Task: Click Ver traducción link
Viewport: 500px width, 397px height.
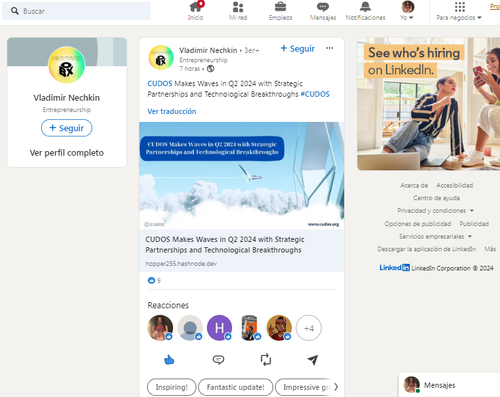Action: pyautogui.click(x=172, y=111)
